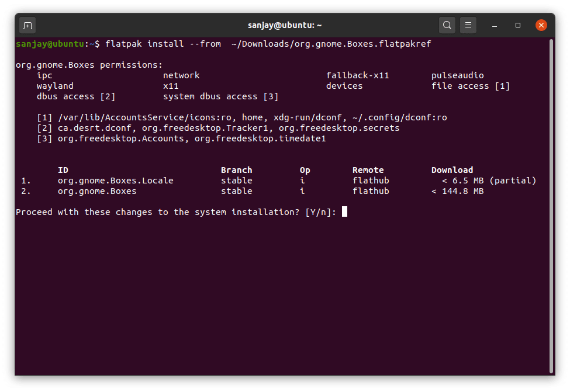
Task: Open the terminal search tool
Action: [x=447, y=25]
